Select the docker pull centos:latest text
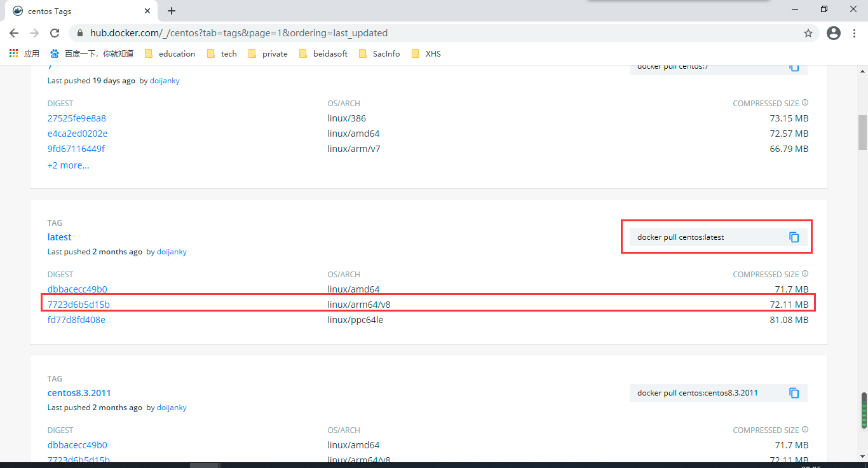Screen dimensions: 868x468 point(681,237)
